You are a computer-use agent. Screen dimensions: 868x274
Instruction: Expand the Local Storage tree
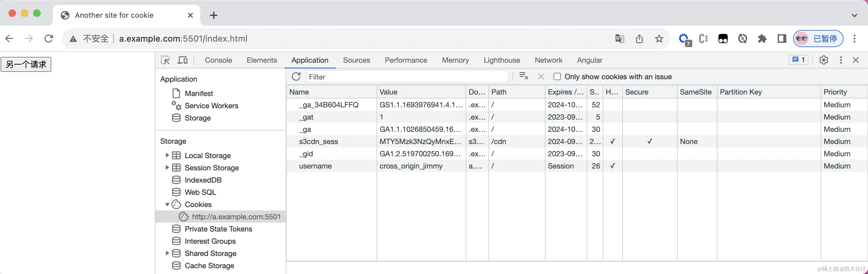click(167, 155)
